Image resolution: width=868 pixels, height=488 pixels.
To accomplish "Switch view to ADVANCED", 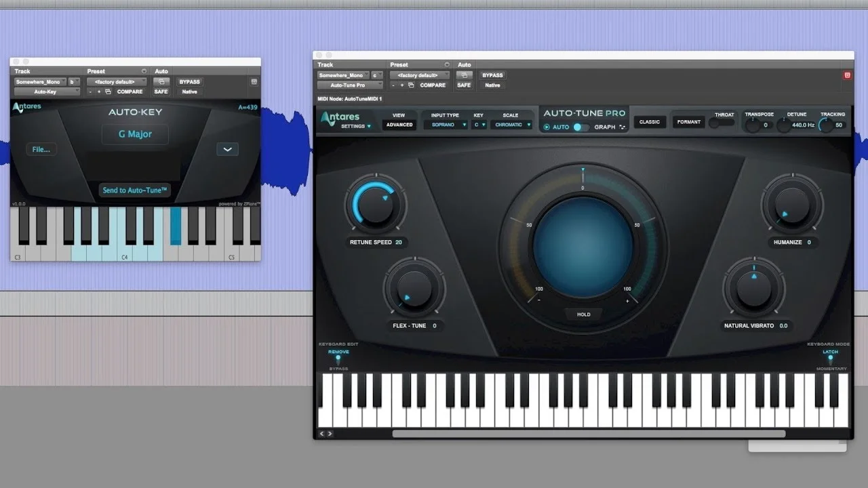I will click(x=399, y=125).
